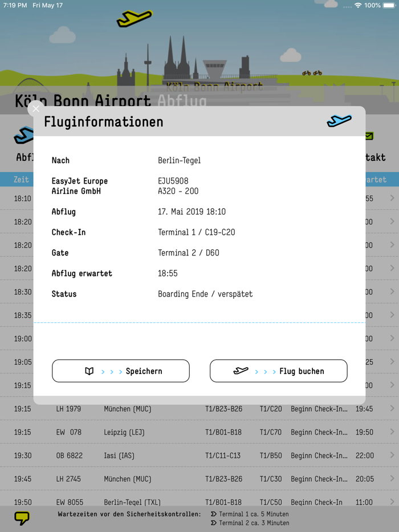Tap the yellow speech bubble feedback icon
The height and width of the screenshot is (532, 399).
tap(22, 518)
